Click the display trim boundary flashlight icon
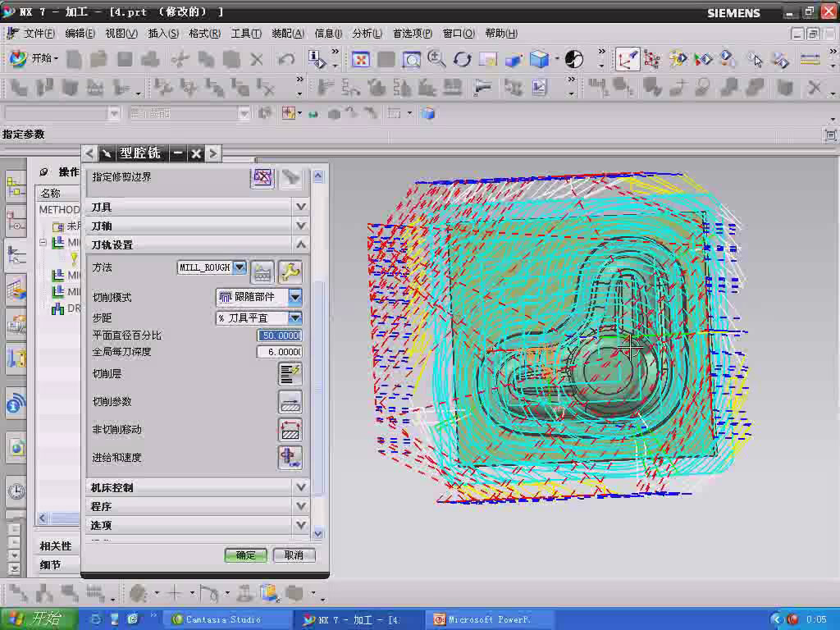 (x=291, y=177)
